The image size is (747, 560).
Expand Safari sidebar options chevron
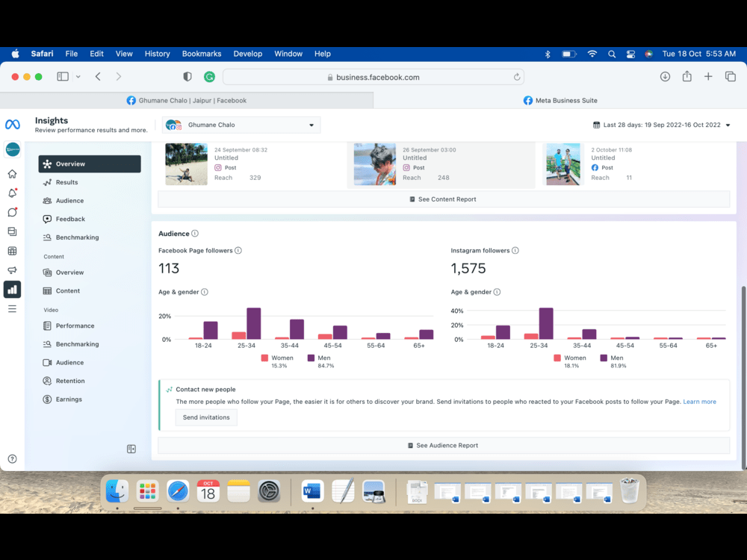point(78,77)
